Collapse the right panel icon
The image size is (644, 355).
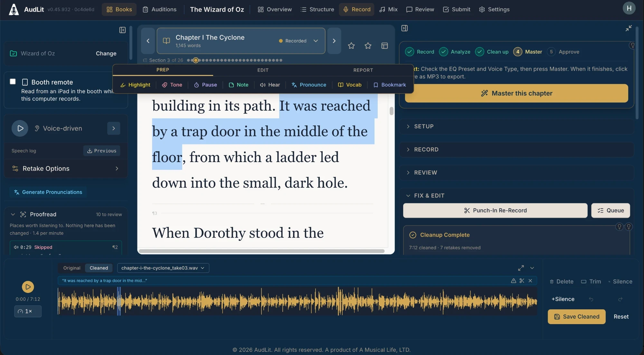[404, 28]
